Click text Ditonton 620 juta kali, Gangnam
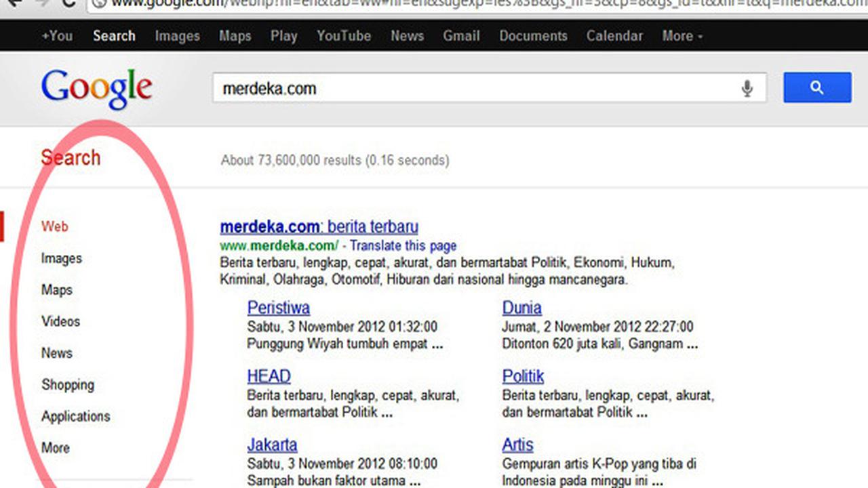Viewport: 868px width, 488px height. [x=592, y=344]
